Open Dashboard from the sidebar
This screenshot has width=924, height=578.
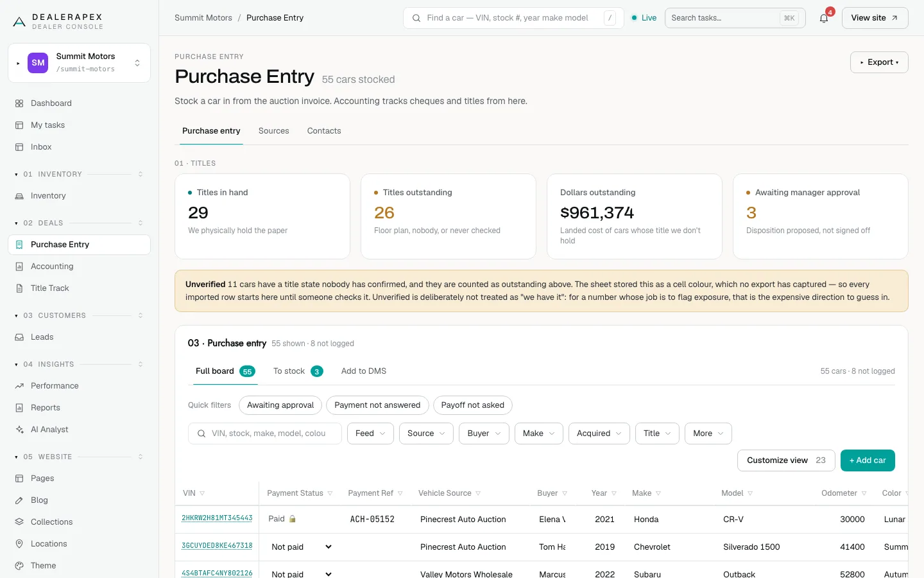click(x=79, y=103)
